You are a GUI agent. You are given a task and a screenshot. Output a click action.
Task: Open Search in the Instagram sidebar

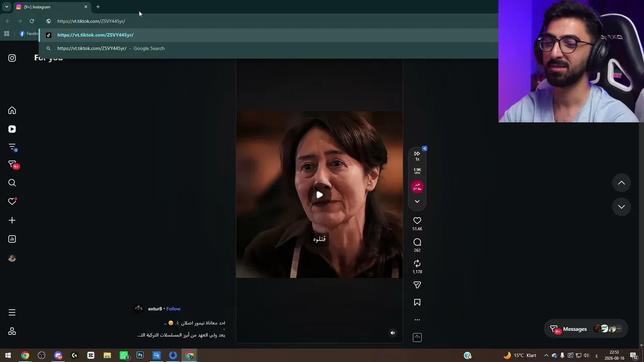pyautogui.click(x=12, y=183)
